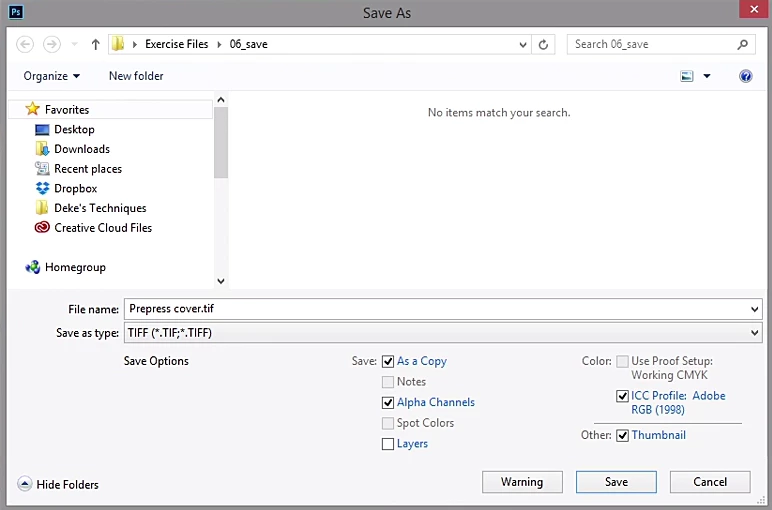Click the Downloads folder icon
The image size is (772, 510).
(x=42, y=149)
